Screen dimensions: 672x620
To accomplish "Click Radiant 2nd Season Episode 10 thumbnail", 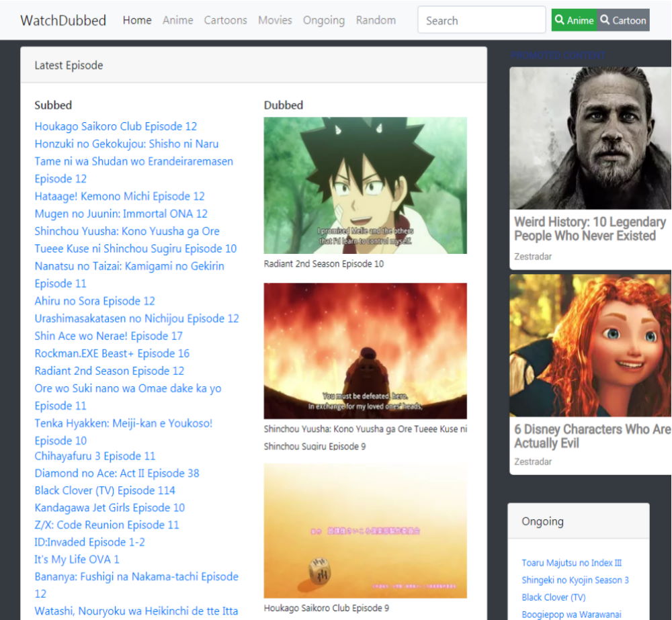I will click(x=365, y=185).
